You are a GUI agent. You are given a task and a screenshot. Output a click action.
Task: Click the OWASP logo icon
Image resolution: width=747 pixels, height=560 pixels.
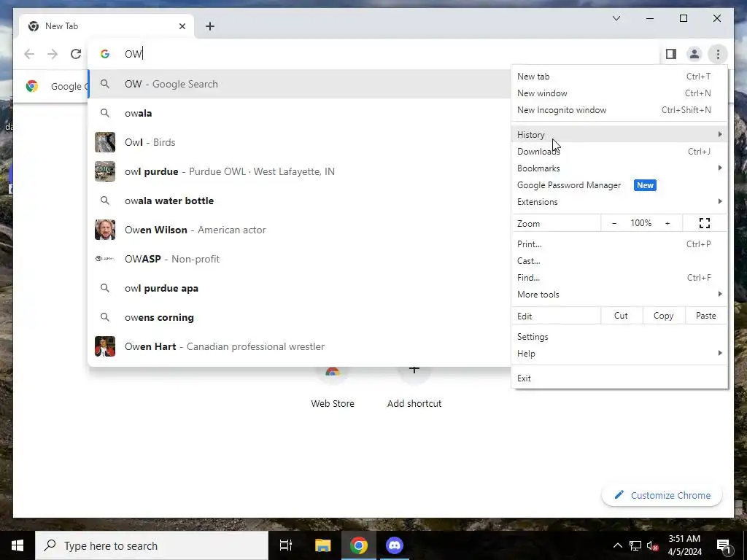[105, 259]
